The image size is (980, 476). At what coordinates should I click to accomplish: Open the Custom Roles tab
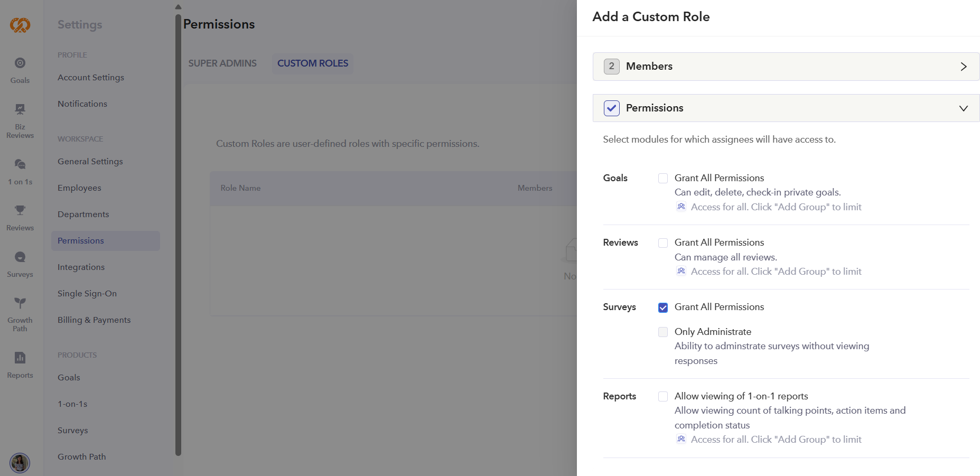coord(312,63)
